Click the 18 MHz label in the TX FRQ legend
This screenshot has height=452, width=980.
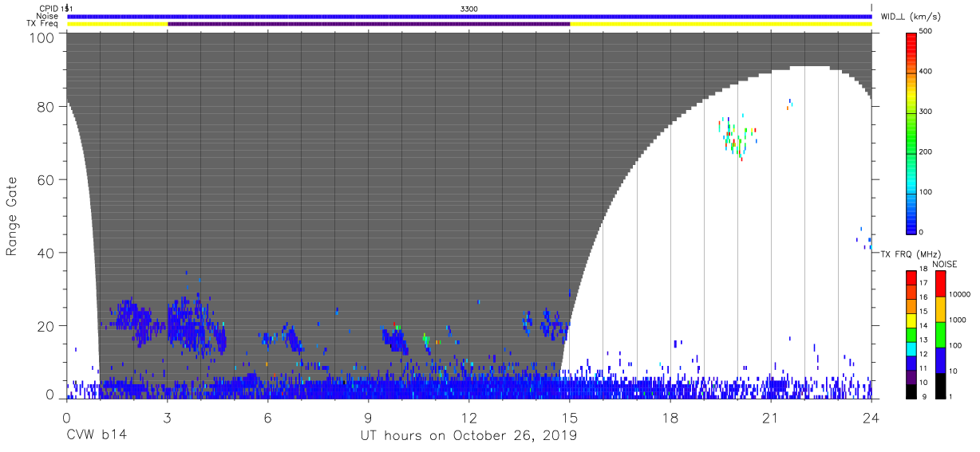pos(923,270)
